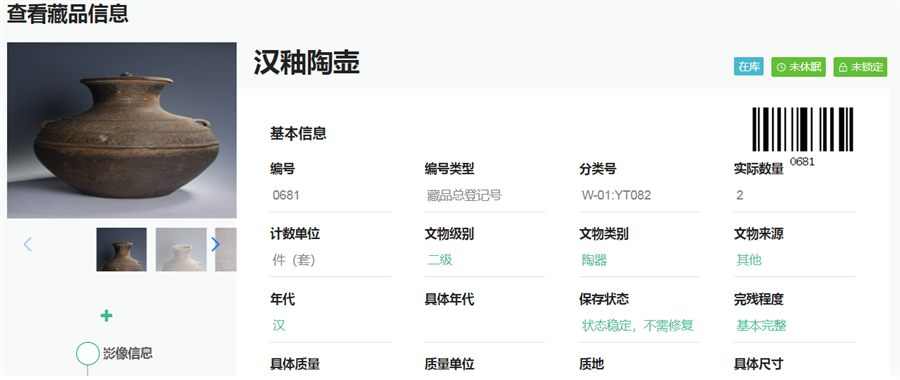Click the 文物来源 value 其他
This screenshot has height=380, width=900.
tap(749, 260)
